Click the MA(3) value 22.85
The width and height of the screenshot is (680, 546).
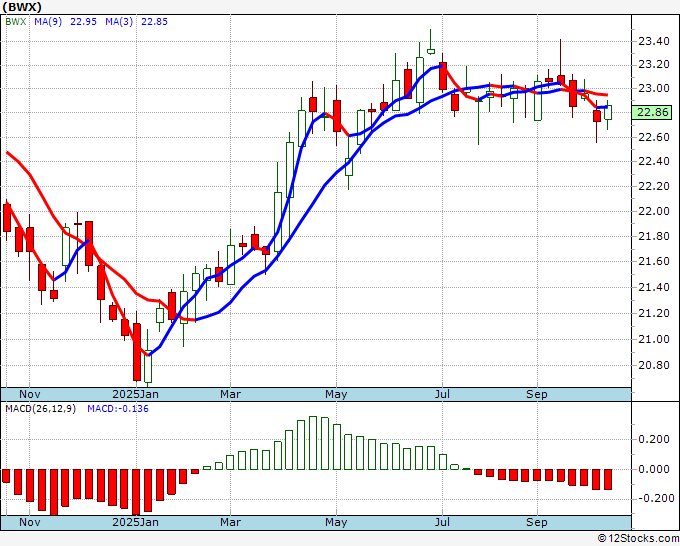pos(154,22)
